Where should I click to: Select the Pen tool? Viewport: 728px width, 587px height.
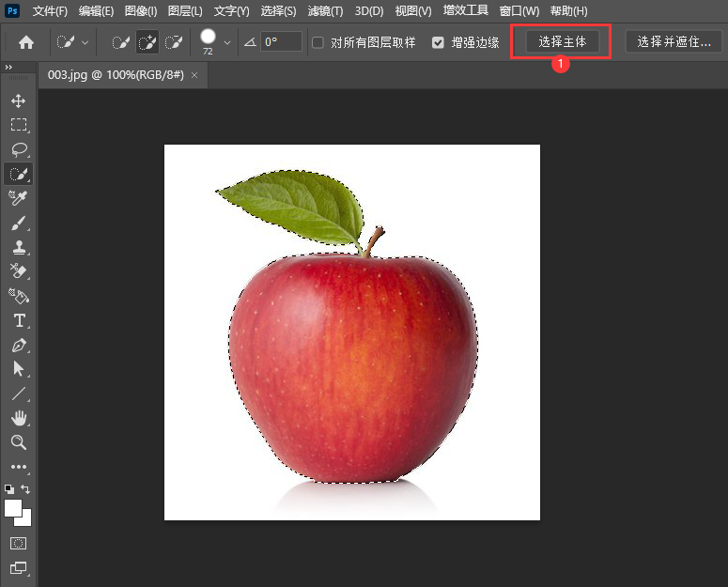[x=19, y=346]
